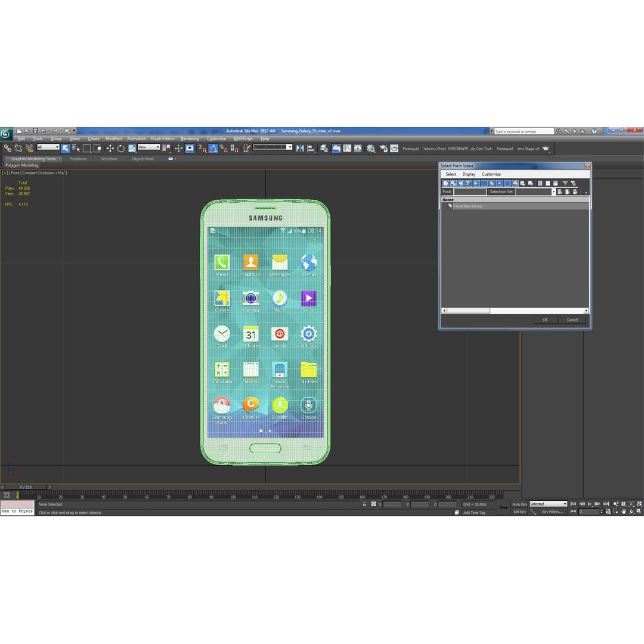The image size is (644, 644).
Task: Open the Rendering menu
Action: coord(190,138)
